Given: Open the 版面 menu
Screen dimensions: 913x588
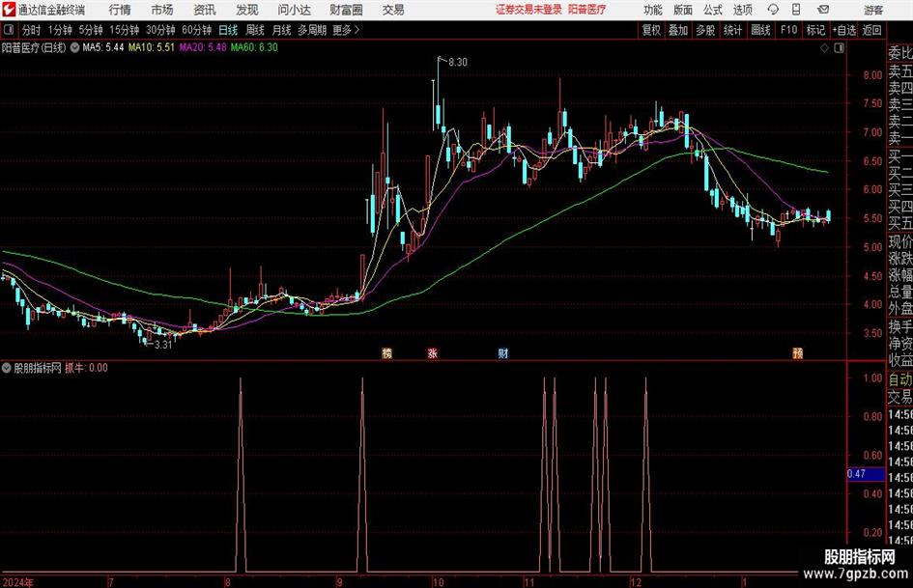Looking at the screenshot, I should point(683,10).
